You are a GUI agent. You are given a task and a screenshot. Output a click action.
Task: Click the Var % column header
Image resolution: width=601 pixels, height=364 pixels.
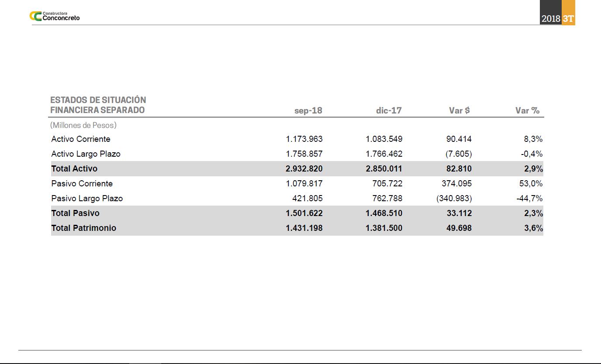click(x=528, y=110)
